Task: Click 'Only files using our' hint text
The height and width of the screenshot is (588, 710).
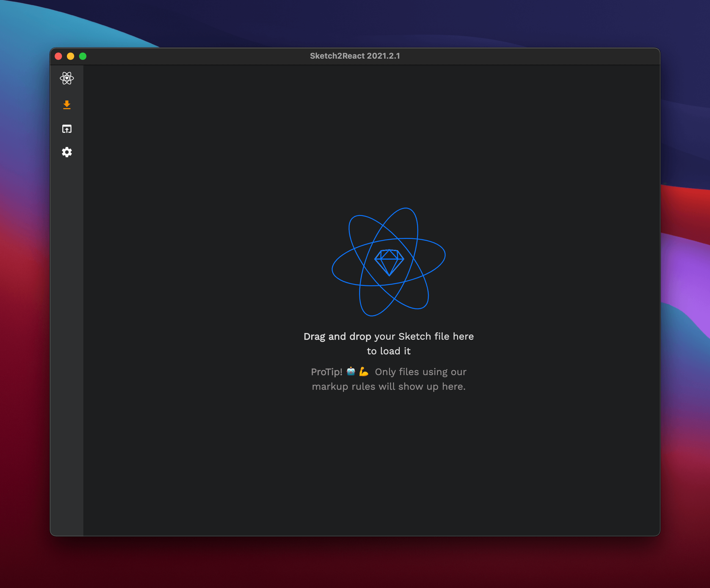Action: (x=420, y=372)
